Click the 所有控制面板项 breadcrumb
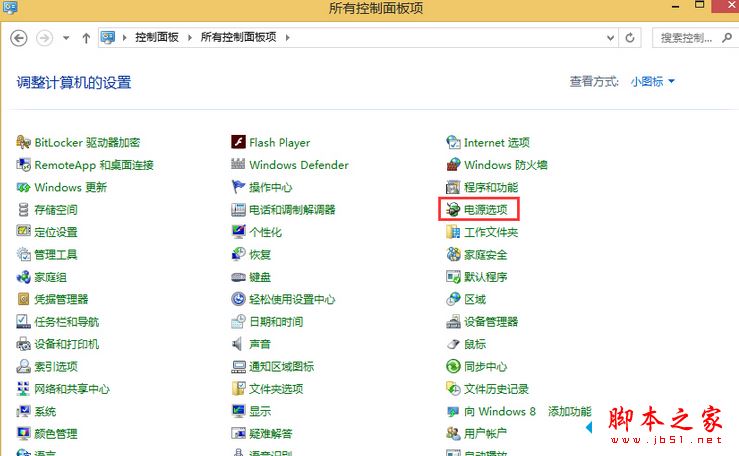This screenshot has width=739, height=456. pos(238,37)
